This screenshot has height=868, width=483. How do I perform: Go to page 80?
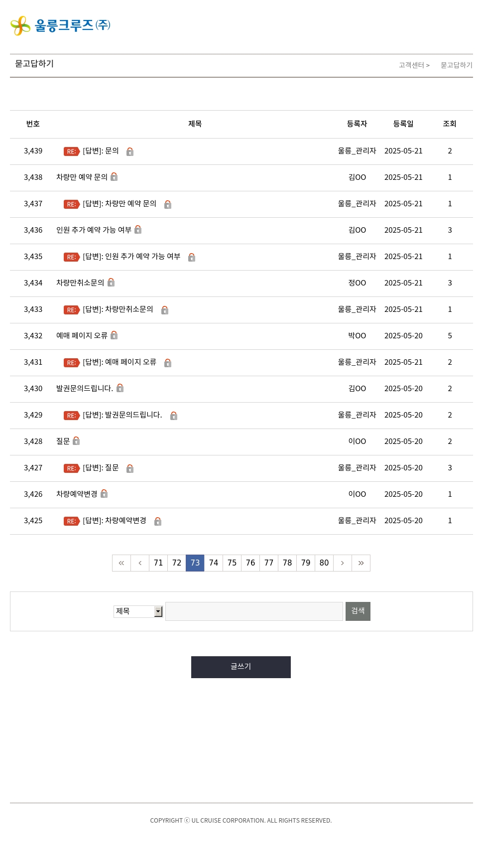click(324, 563)
